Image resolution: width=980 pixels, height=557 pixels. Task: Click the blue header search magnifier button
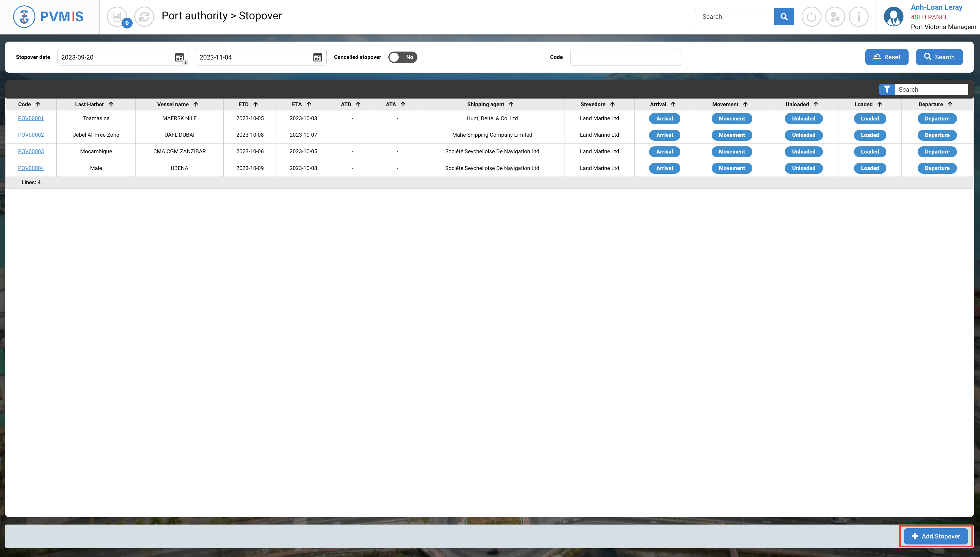tap(784, 17)
